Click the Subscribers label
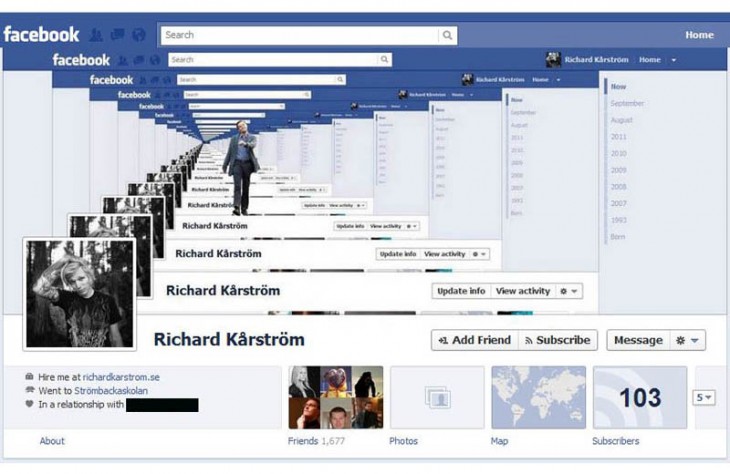 [615, 441]
